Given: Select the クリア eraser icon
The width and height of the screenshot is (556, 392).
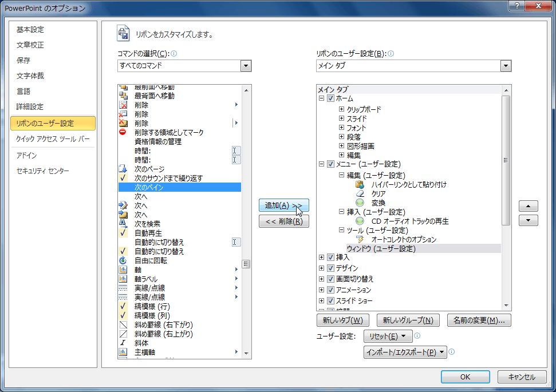Looking at the screenshot, I should tap(360, 193).
